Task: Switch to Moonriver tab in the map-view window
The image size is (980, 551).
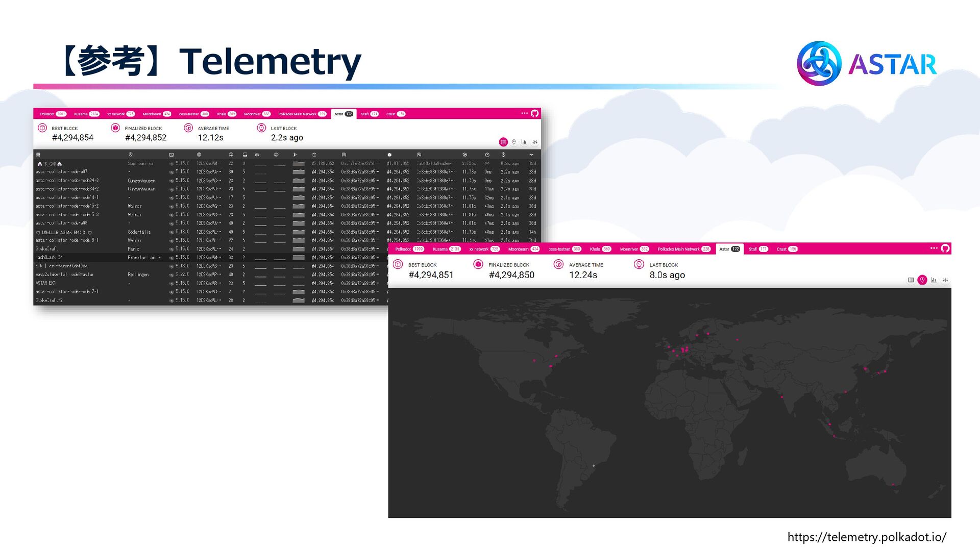Action: click(x=634, y=249)
